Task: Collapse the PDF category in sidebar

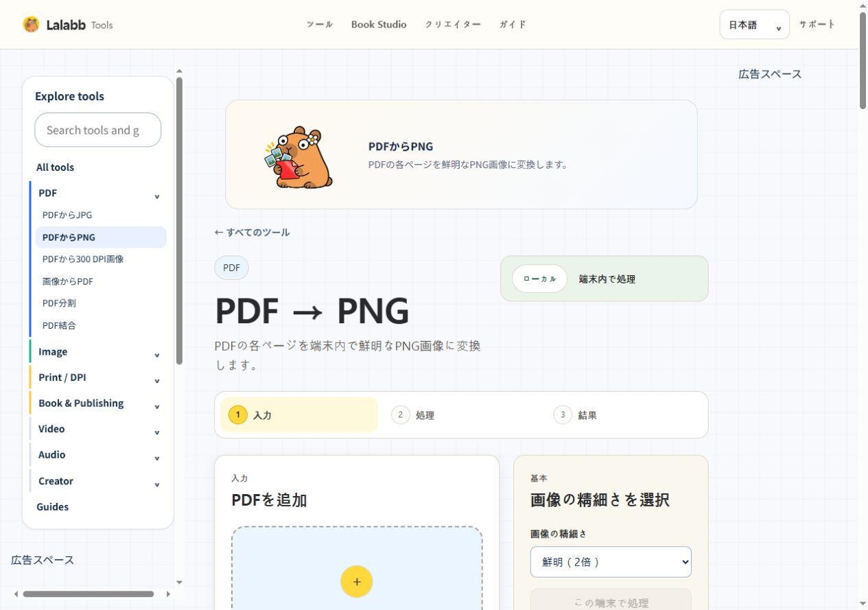Action: click(x=99, y=193)
